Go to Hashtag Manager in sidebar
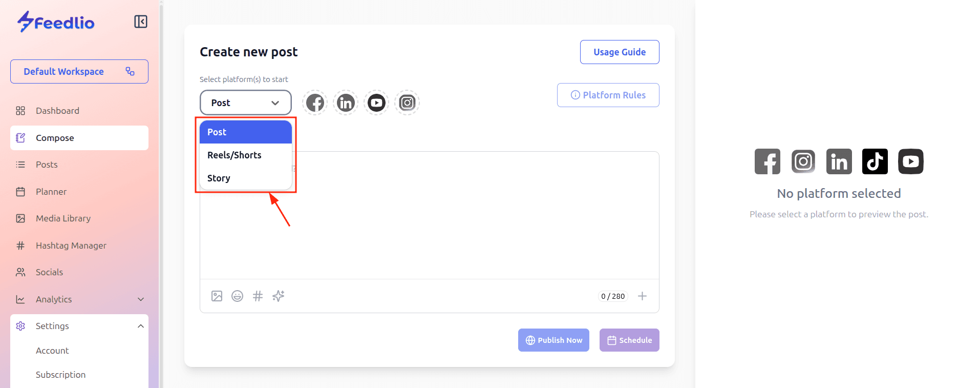The image size is (980, 388). 71,246
